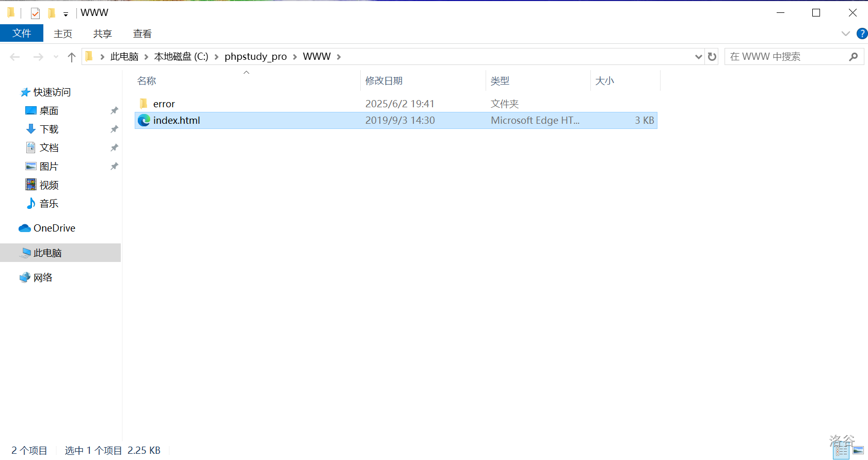Select the error folder

point(164,104)
